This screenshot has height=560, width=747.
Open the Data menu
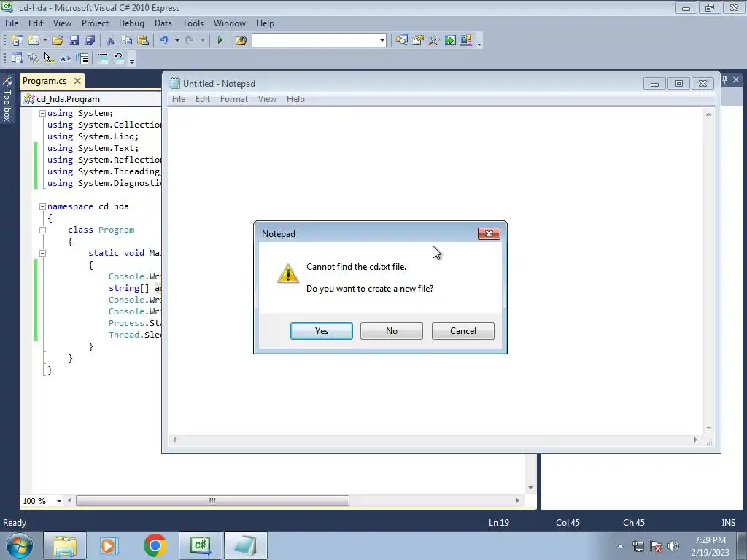pos(163,23)
